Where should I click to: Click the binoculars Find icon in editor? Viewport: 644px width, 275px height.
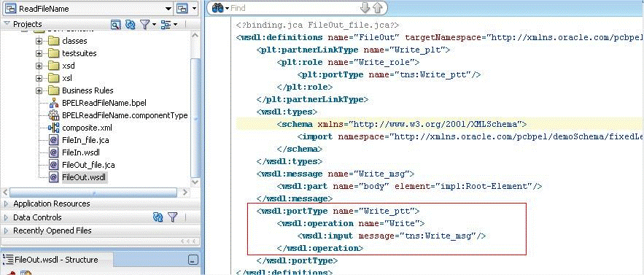click(217, 8)
